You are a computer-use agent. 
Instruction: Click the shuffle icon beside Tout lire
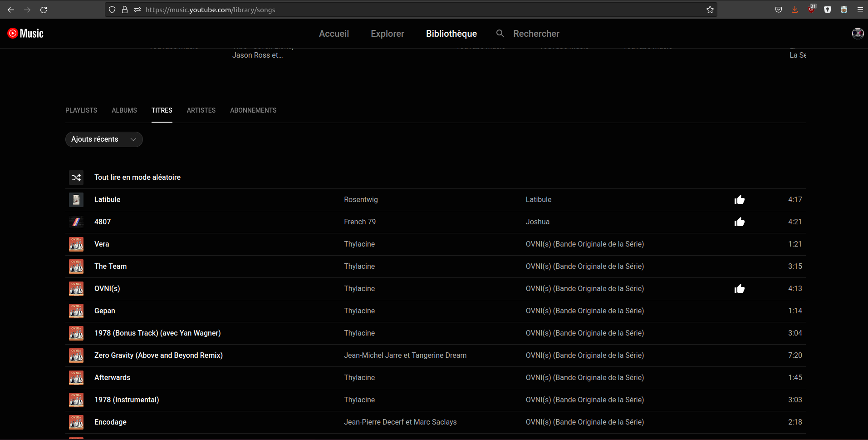click(76, 178)
